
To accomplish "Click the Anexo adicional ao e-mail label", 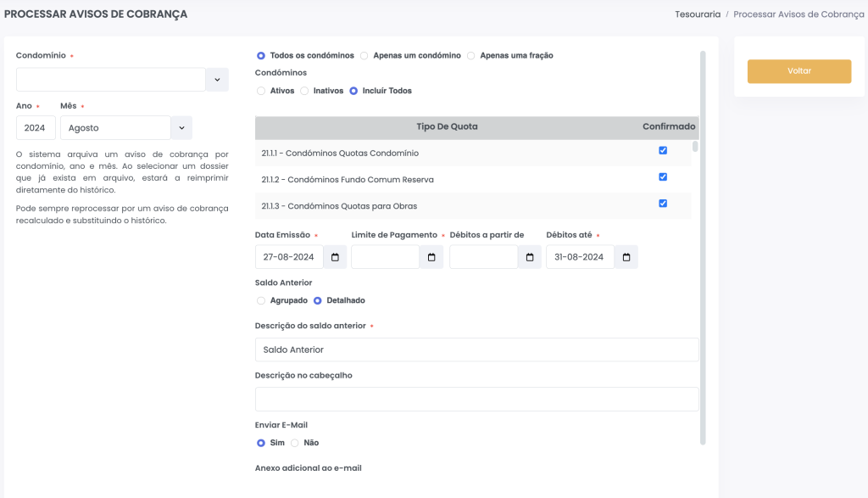I will pyautogui.click(x=308, y=468).
